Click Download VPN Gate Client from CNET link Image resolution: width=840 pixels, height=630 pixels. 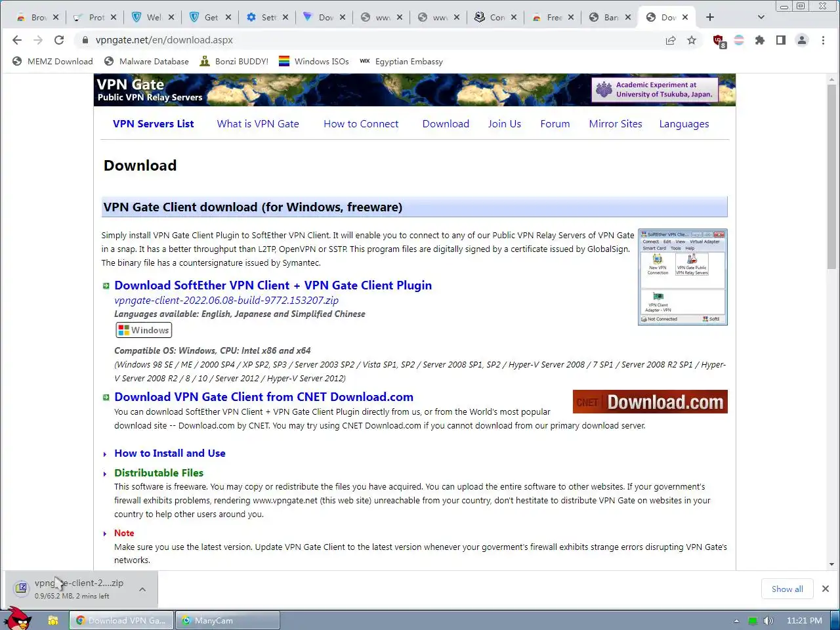pos(264,397)
